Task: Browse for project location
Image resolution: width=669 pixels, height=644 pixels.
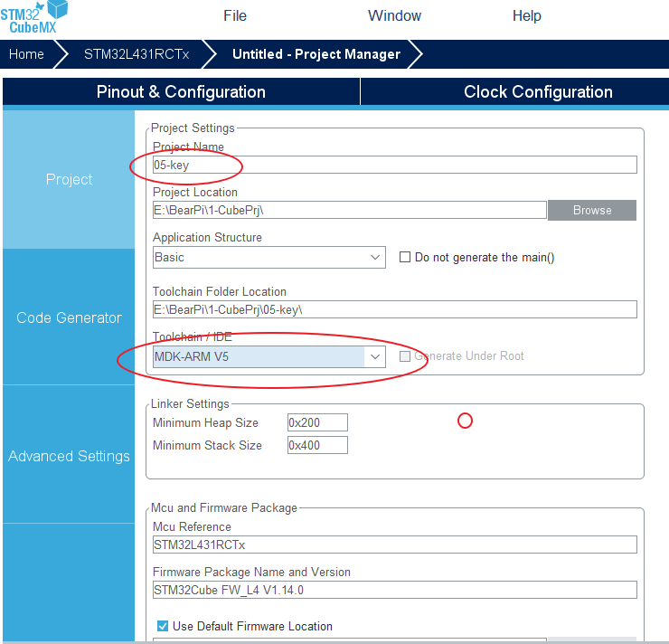Action: click(592, 210)
